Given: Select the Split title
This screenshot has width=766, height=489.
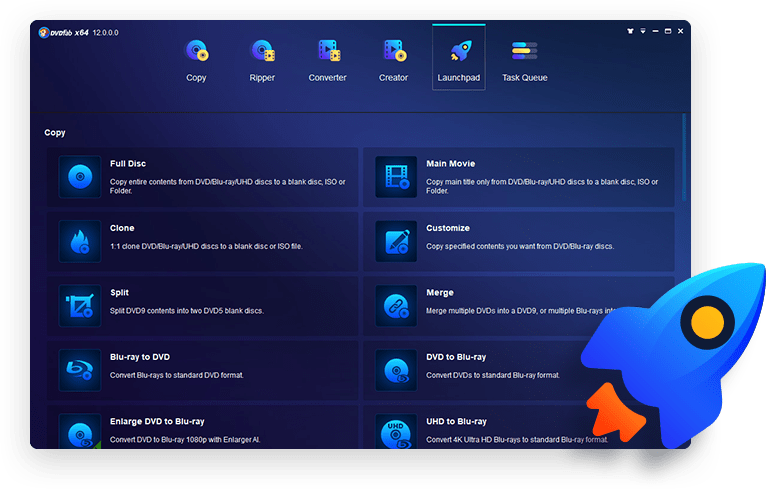Looking at the screenshot, I should click(x=119, y=293).
